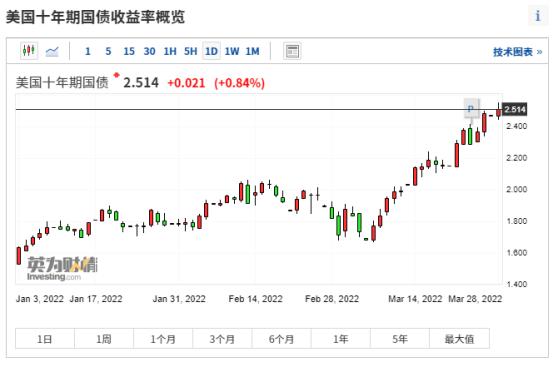The height and width of the screenshot is (368, 554).
Task: Select the candlestick chart type icon
Action: point(29,51)
